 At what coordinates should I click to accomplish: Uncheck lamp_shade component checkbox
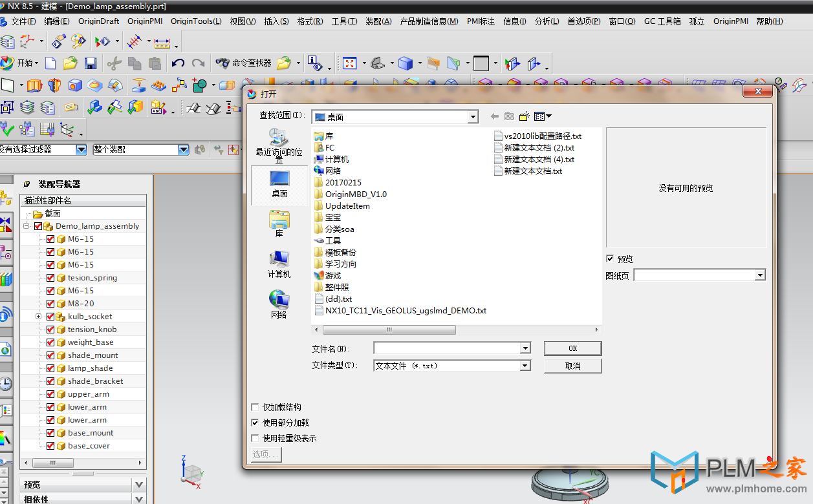(50, 368)
